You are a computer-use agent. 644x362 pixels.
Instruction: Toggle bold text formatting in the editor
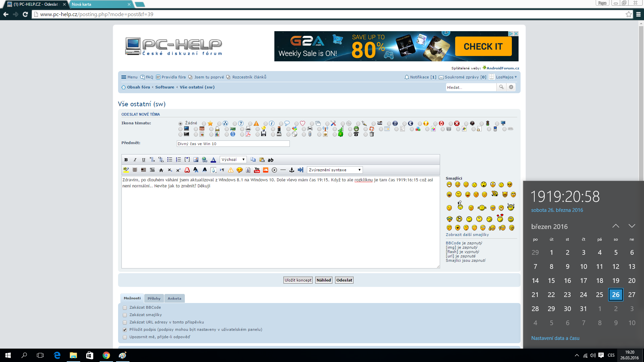click(x=126, y=160)
